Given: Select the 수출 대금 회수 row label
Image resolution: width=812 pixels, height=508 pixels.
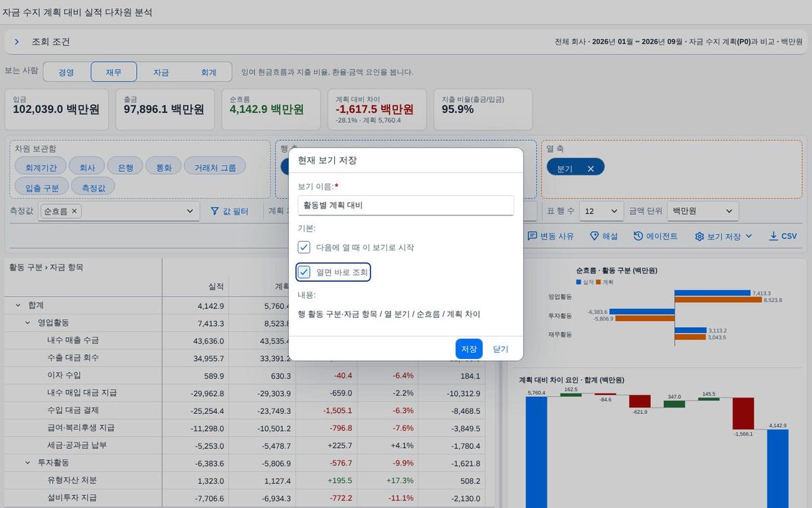Looking at the screenshot, I should click(x=72, y=358).
